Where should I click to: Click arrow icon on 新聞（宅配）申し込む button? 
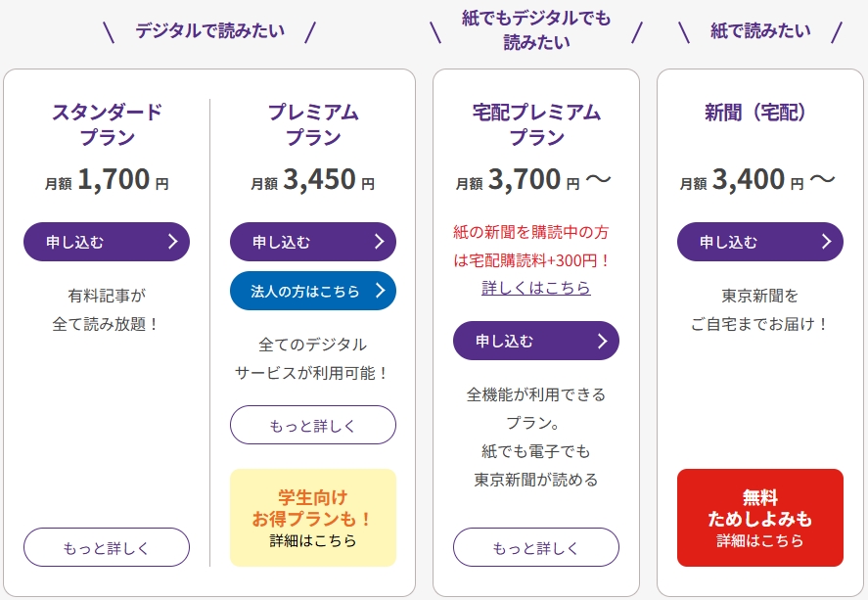[826, 242]
